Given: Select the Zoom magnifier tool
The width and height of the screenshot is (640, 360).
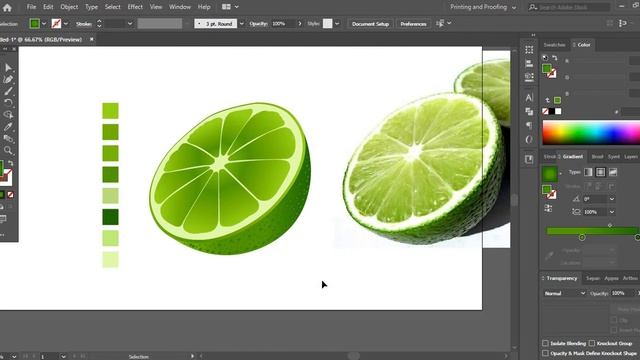Looking at the screenshot, I should point(8,151).
